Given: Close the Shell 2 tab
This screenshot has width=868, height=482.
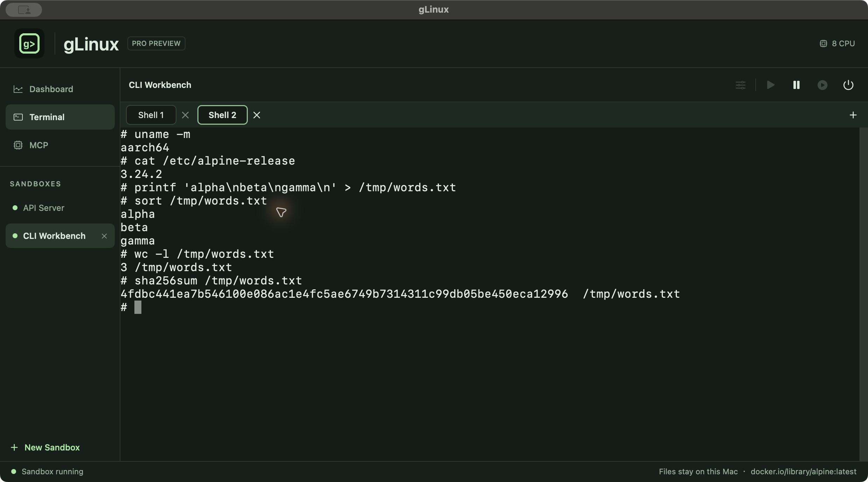Looking at the screenshot, I should [x=257, y=115].
